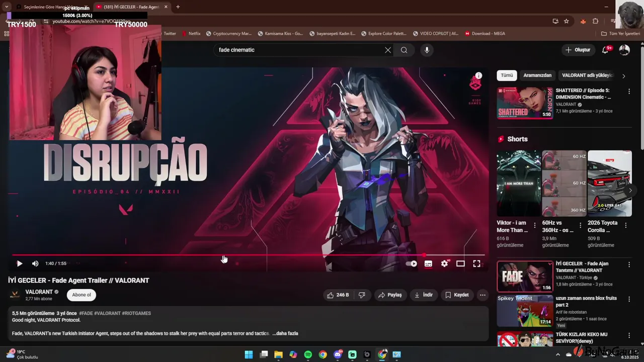Open the 'Viktor - i am More Than' short
The image size is (644, 362).
click(519, 183)
